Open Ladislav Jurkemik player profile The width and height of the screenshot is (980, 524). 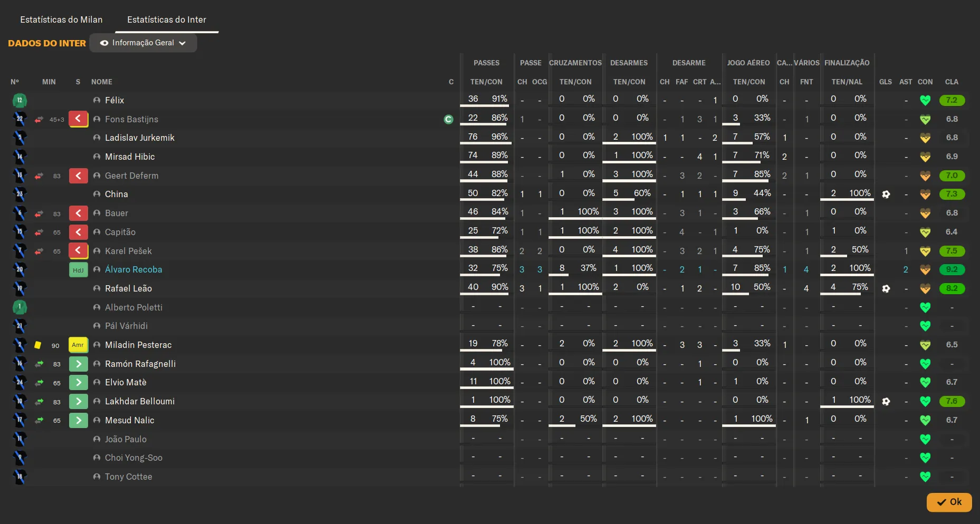click(140, 138)
